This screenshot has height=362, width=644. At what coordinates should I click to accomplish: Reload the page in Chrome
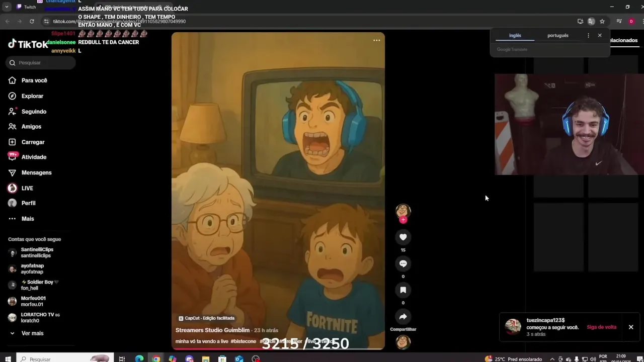coord(32,21)
